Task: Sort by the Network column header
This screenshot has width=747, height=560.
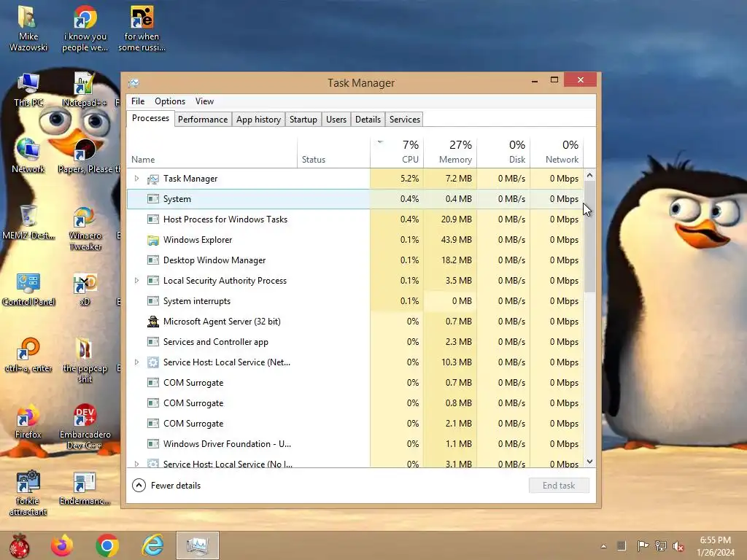Action: 557,152
